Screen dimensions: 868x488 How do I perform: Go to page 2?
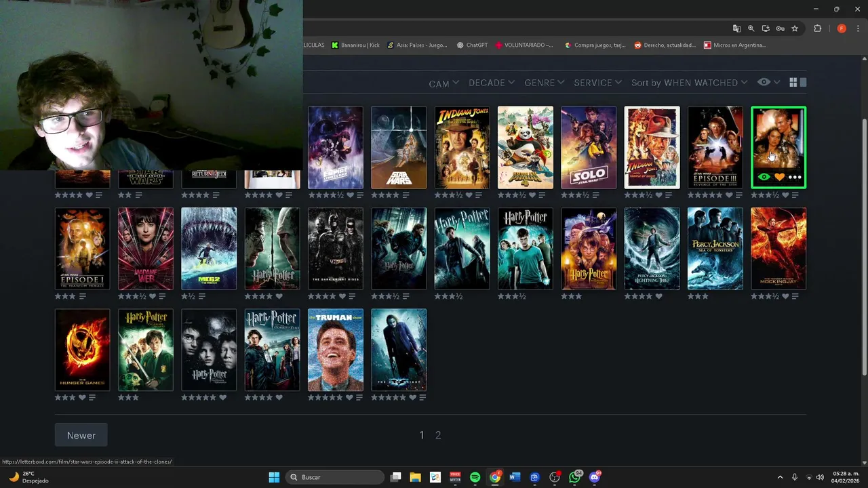(x=438, y=435)
